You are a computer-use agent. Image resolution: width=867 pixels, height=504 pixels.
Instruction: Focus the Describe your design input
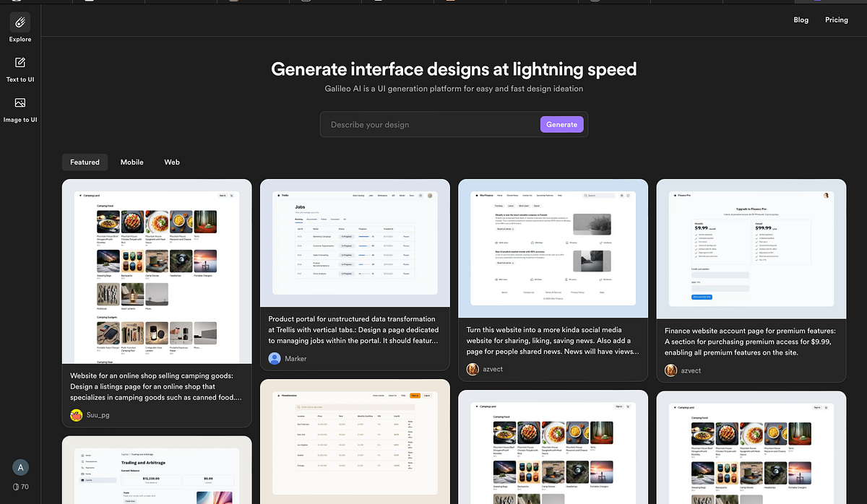pos(431,124)
